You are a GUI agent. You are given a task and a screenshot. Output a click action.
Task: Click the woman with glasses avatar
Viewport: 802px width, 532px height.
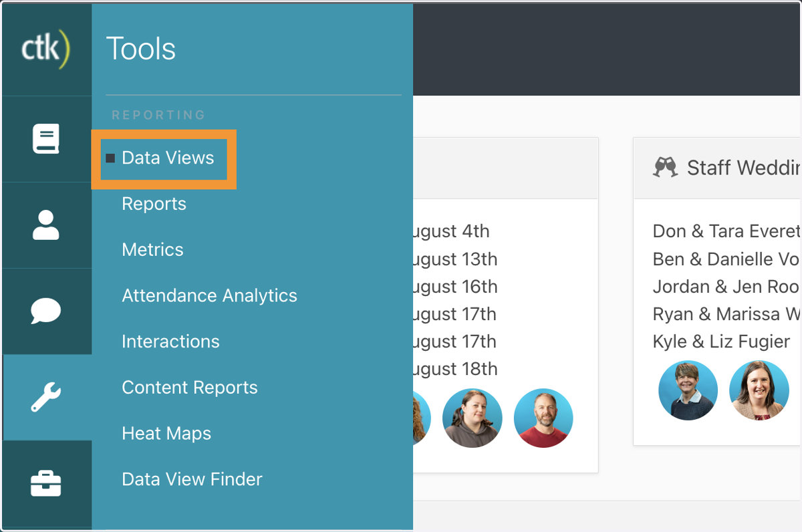click(759, 390)
